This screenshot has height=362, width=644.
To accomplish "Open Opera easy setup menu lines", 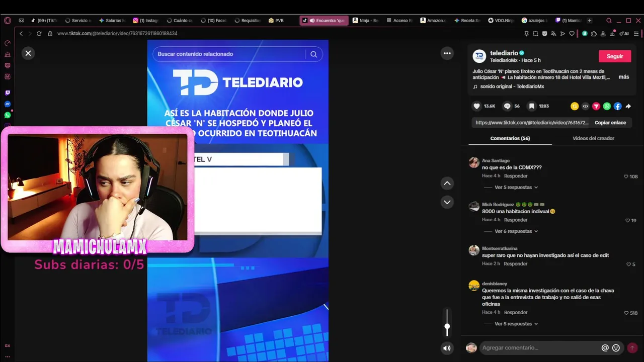I will tap(636, 34).
